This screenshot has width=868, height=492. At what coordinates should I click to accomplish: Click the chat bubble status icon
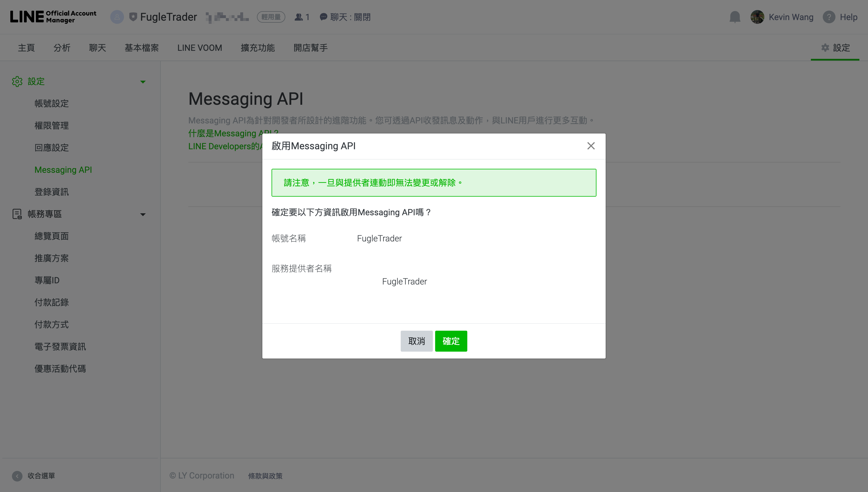pyautogui.click(x=323, y=17)
